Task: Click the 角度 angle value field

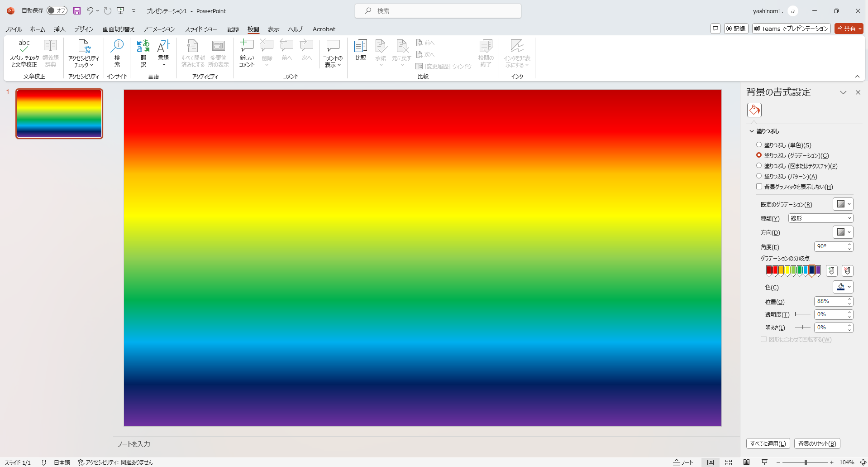Action: pos(830,246)
